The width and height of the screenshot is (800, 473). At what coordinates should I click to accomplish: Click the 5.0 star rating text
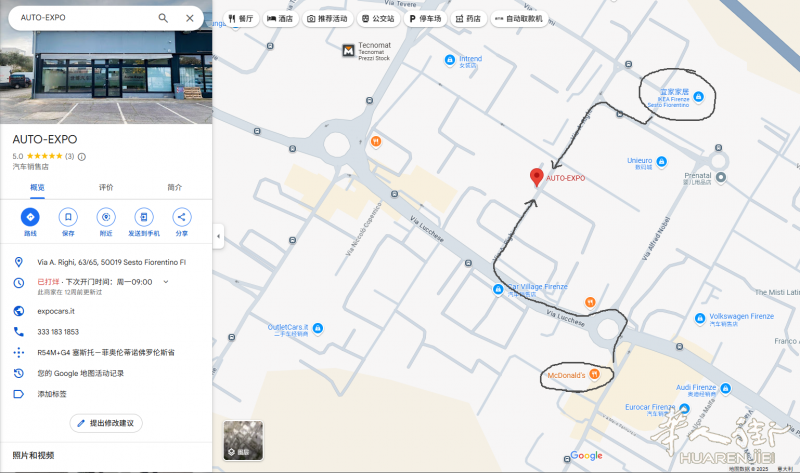(x=18, y=157)
